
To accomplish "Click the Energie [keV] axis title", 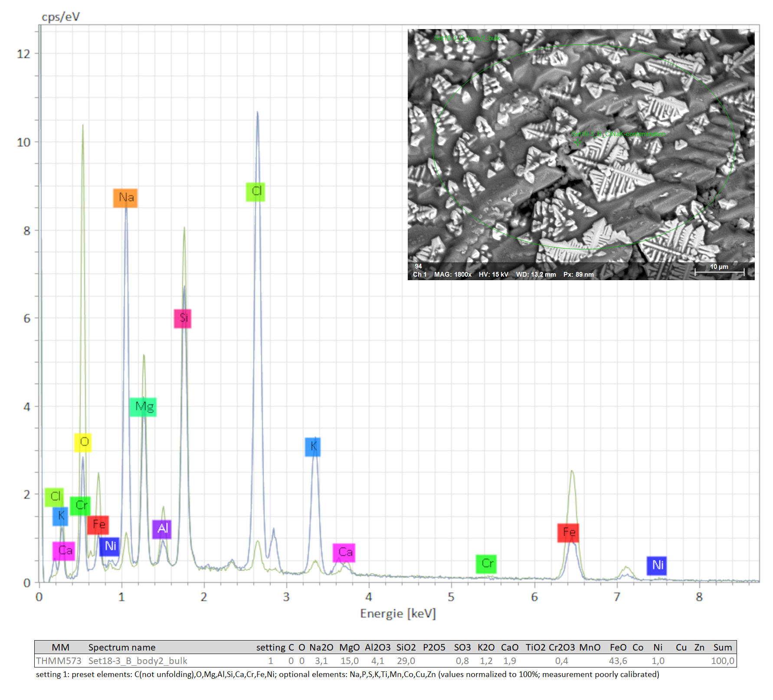I will point(398,613).
